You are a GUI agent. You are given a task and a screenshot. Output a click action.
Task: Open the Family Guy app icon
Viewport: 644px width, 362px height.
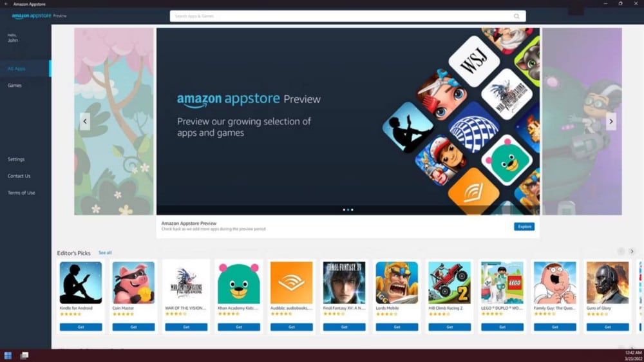[555, 283]
